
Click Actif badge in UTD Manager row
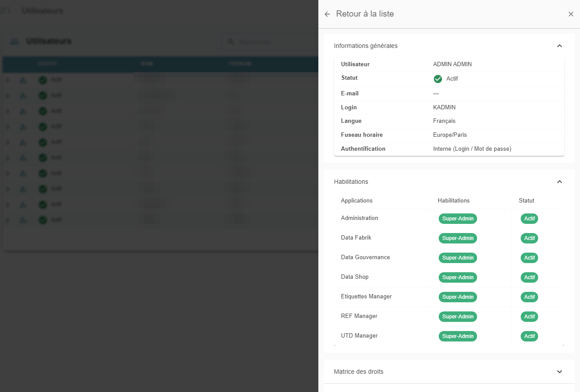pos(529,336)
